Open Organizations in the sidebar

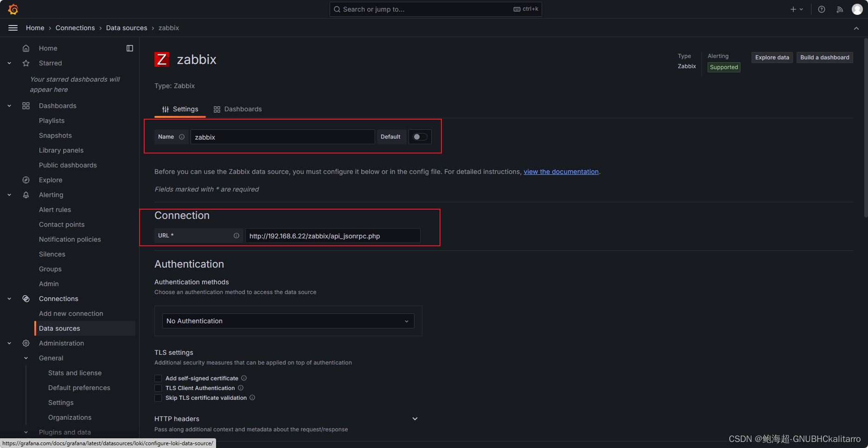tap(70, 417)
